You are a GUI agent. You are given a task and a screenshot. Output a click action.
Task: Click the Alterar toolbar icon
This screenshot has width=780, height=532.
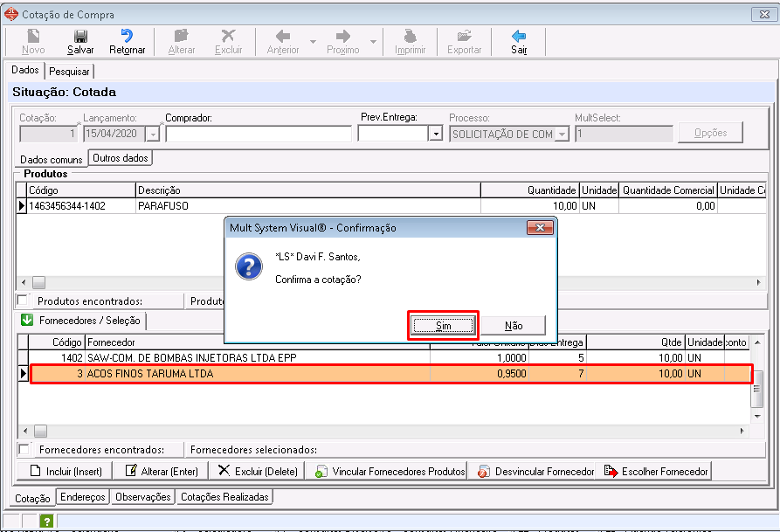point(181,36)
